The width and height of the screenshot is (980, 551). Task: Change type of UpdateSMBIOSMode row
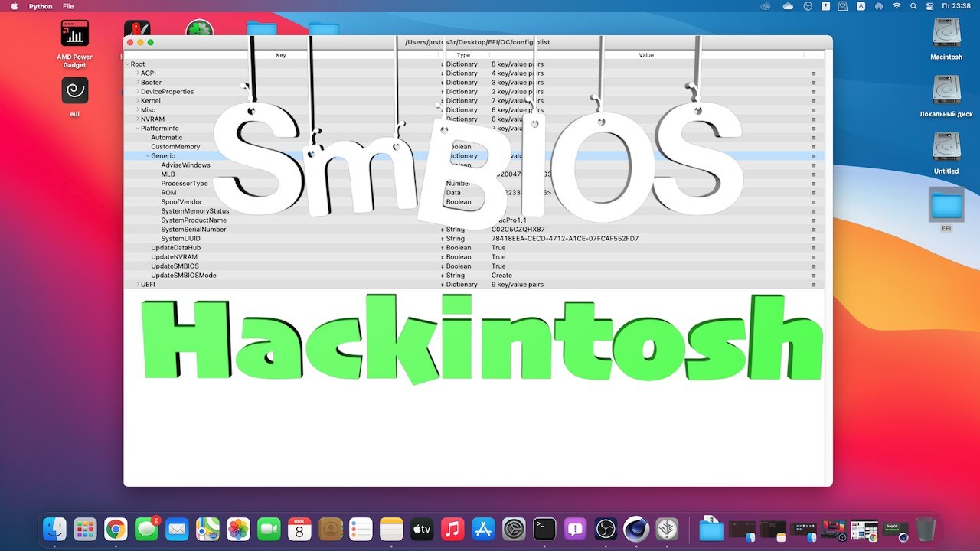tap(443, 275)
